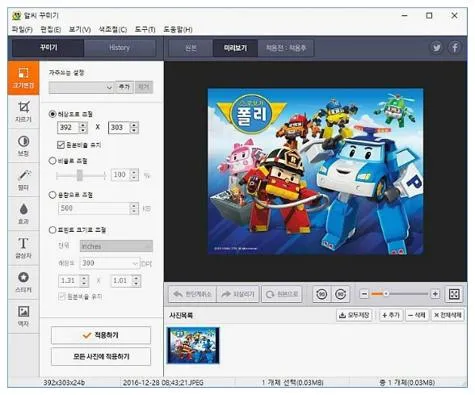
Task: Click the height field showing 303
Action: [x=119, y=127]
